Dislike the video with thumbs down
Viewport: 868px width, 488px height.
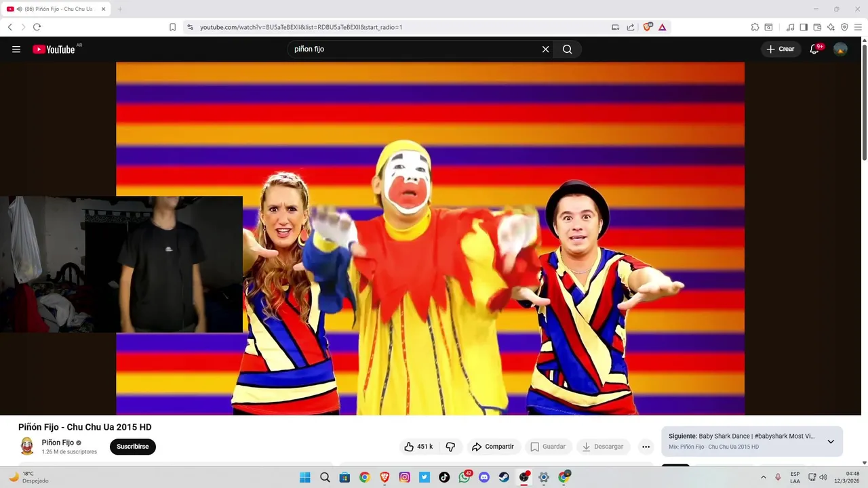tap(450, 447)
